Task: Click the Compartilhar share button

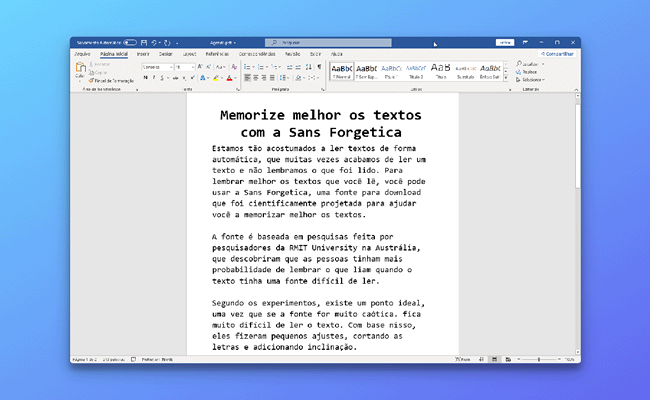Action: tap(558, 54)
